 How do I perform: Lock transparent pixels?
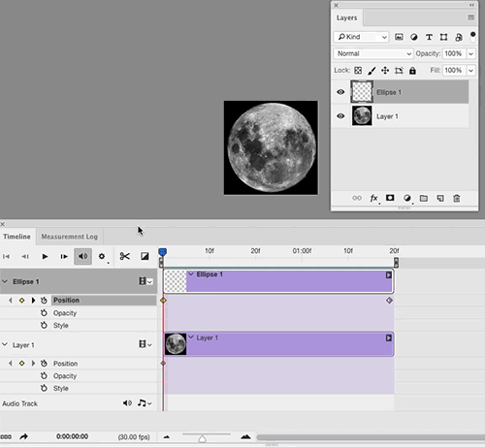tap(358, 71)
